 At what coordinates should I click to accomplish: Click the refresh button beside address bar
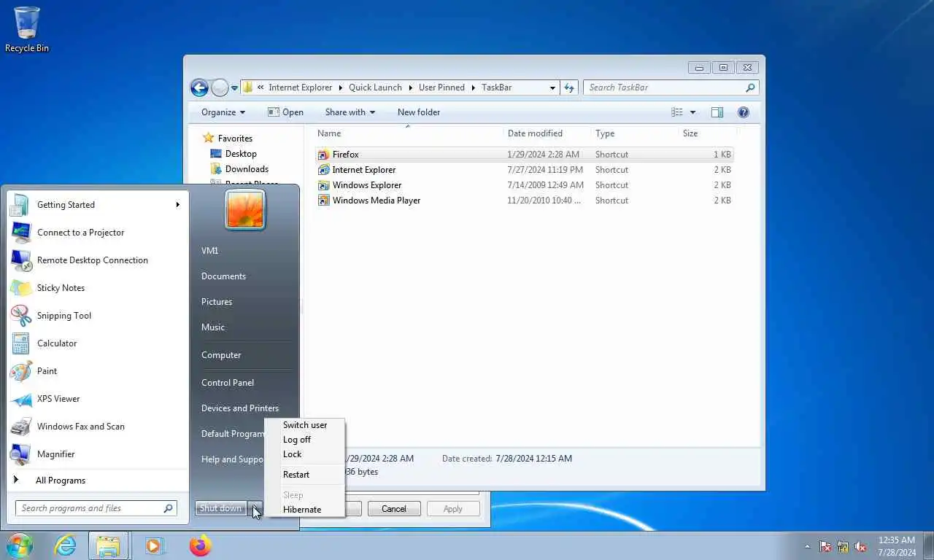tap(569, 87)
